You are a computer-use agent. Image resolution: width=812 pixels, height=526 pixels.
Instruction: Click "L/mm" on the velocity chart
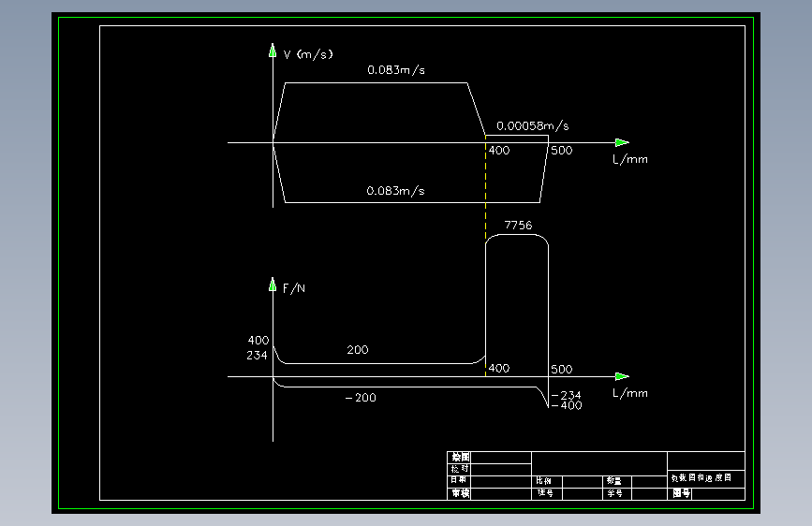[x=630, y=159]
